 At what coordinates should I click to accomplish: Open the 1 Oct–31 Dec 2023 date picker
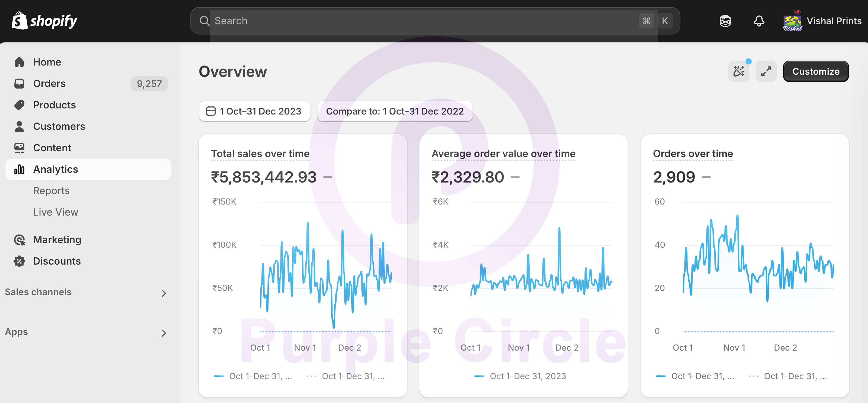254,111
